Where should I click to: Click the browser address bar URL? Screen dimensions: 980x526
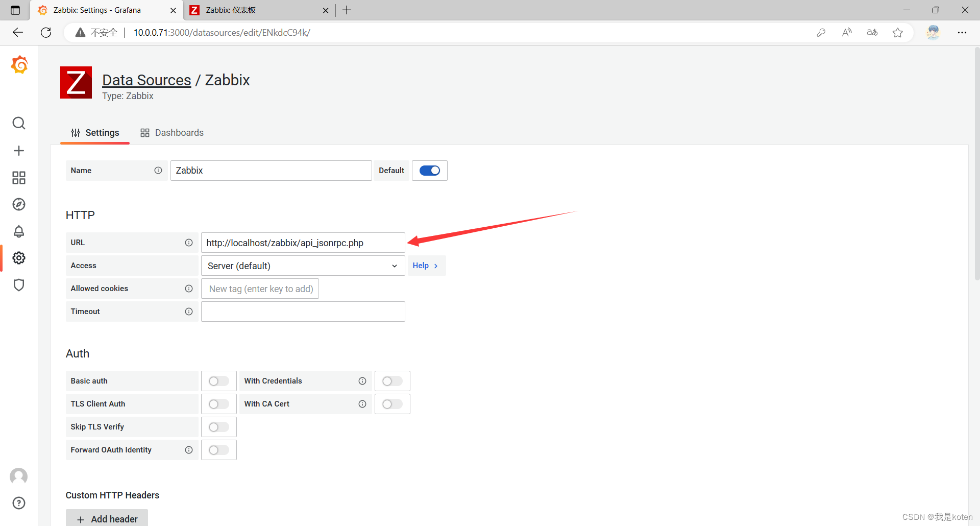[x=222, y=33]
